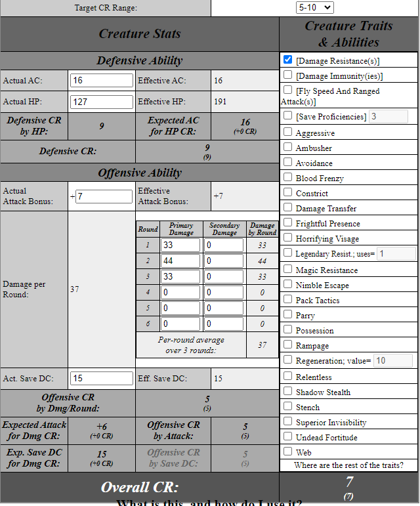Edit Round 4 Primary Damage field
The width and height of the screenshot is (420, 506).
pos(180,292)
